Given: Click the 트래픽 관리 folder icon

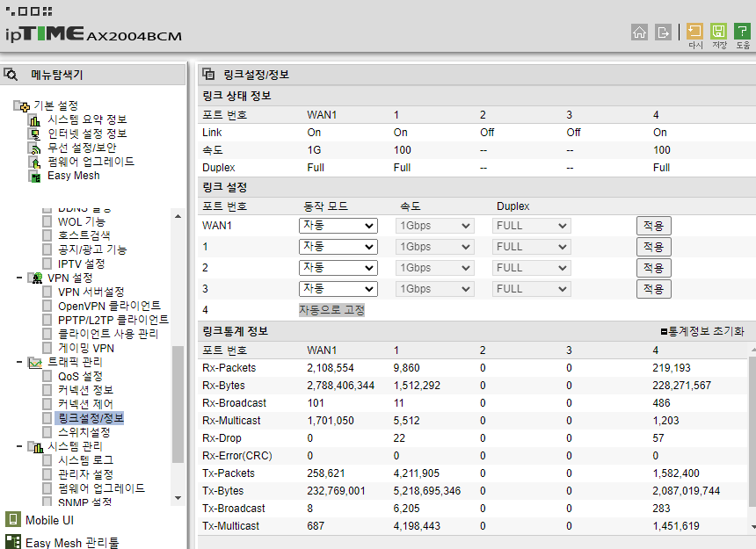Looking at the screenshot, I should coord(35,362).
